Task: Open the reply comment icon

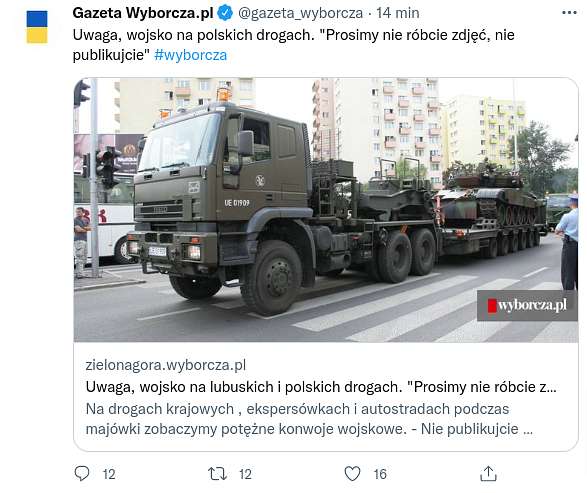Action: (x=82, y=474)
